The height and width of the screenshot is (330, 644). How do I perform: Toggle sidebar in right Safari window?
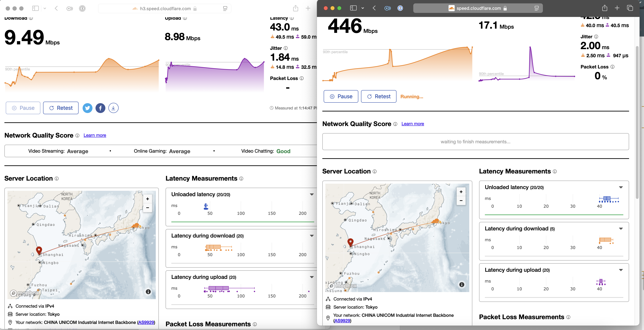(x=353, y=8)
